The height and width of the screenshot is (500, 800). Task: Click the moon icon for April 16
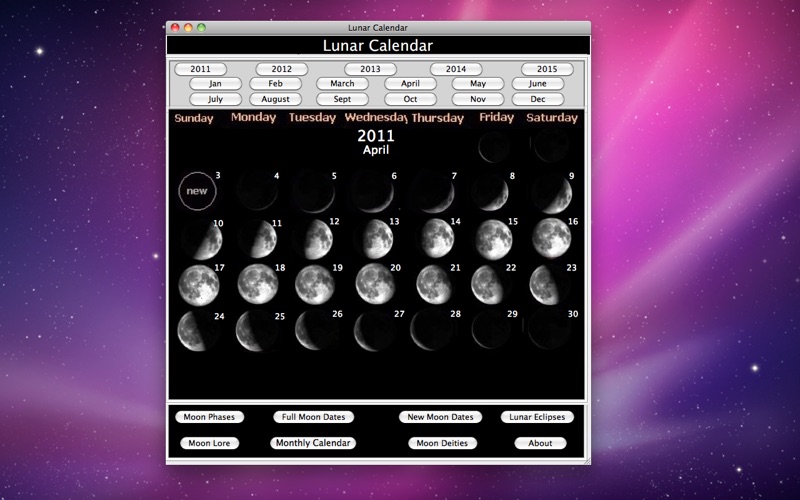point(552,238)
